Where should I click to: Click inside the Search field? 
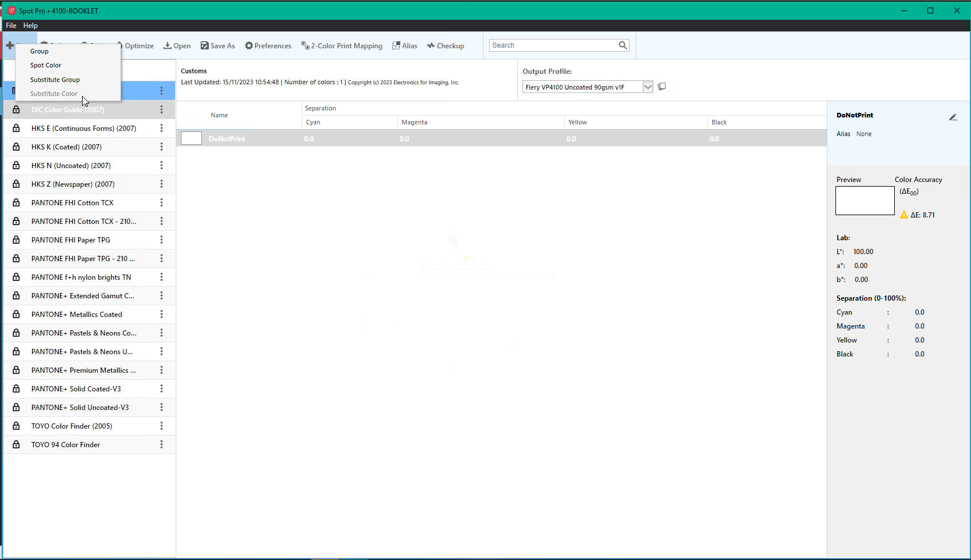click(554, 45)
